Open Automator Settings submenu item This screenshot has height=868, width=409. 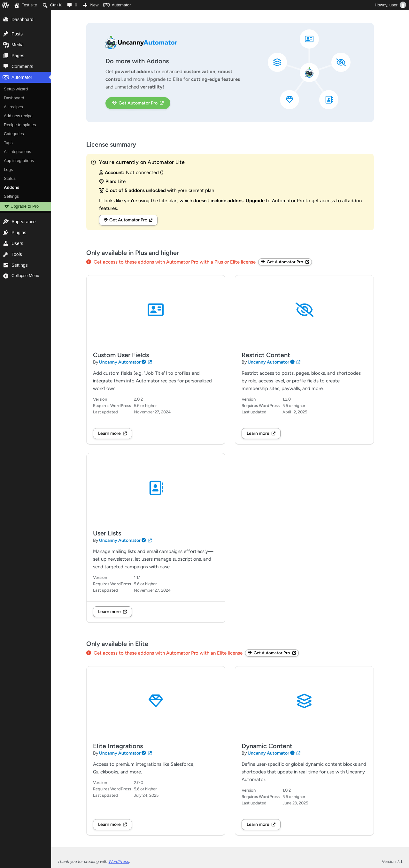26,196
